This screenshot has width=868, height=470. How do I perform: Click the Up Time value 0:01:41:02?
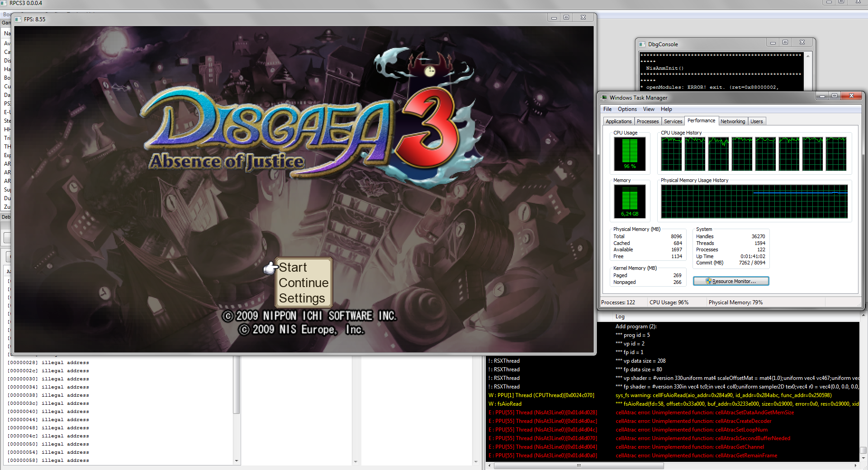pos(753,256)
